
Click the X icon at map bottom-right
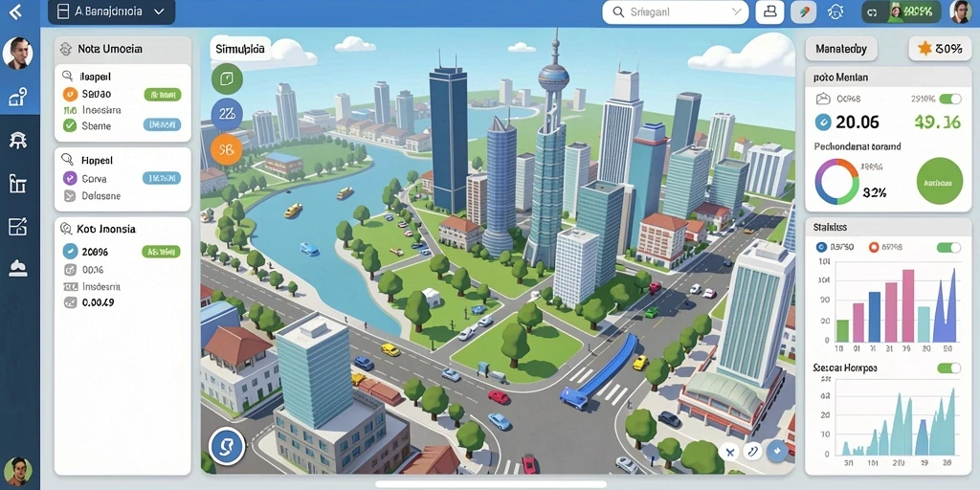(x=729, y=452)
